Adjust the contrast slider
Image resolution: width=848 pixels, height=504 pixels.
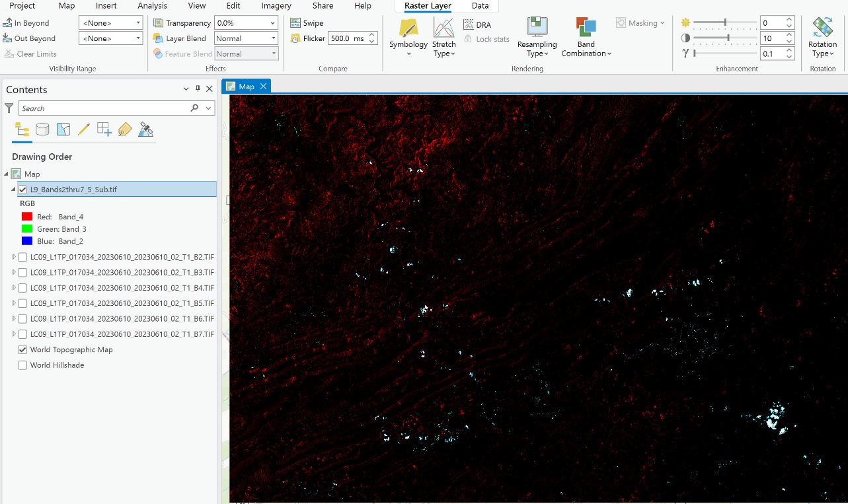(724, 38)
